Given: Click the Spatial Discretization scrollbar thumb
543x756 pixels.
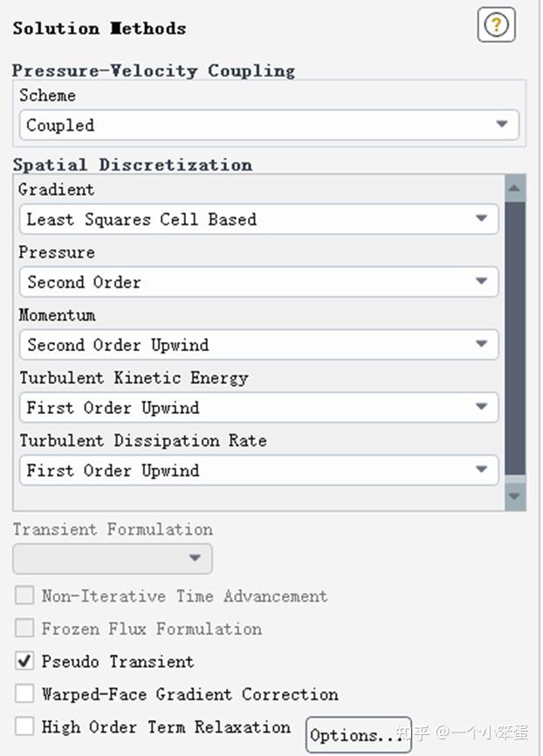Looking at the screenshot, I should [515, 340].
